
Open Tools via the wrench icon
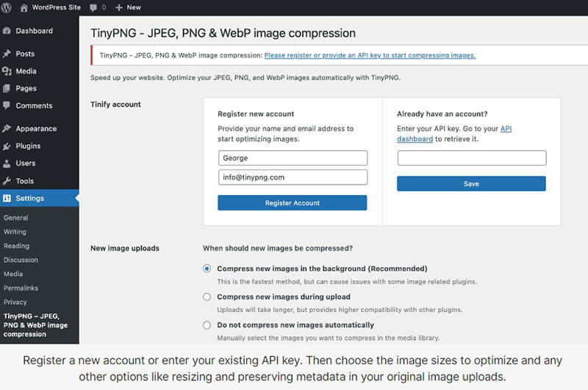point(7,181)
